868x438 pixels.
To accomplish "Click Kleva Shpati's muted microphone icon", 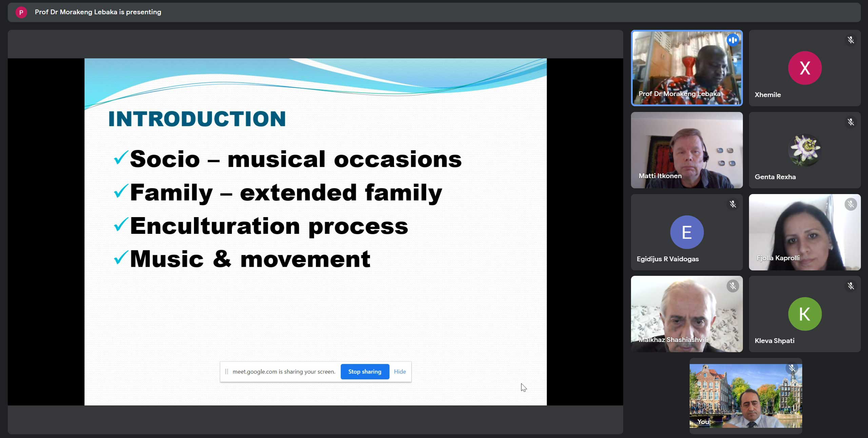I will (x=850, y=286).
